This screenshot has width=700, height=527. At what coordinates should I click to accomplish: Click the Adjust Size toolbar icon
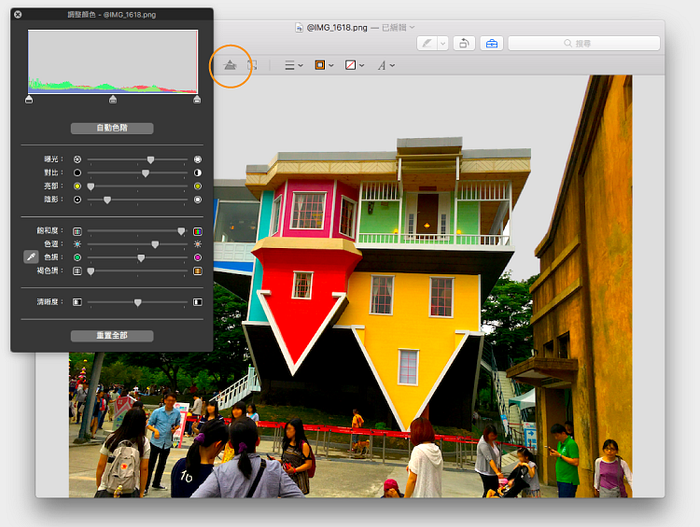pos(253,65)
